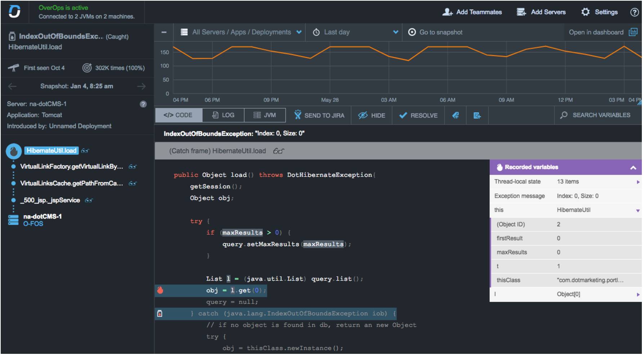Click the flame marker on obj = l.get(0) line

coord(160,290)
